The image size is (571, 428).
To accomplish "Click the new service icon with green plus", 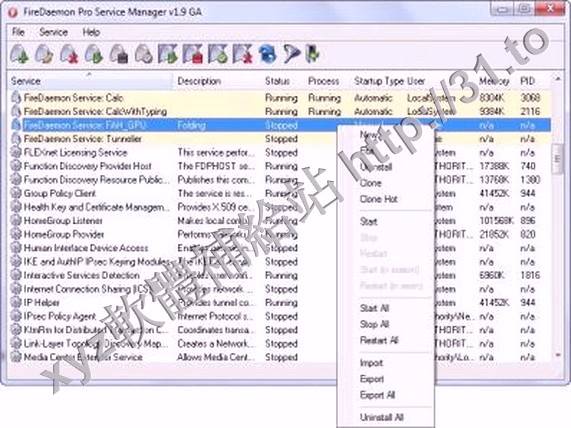I will [x=20, y=54].
